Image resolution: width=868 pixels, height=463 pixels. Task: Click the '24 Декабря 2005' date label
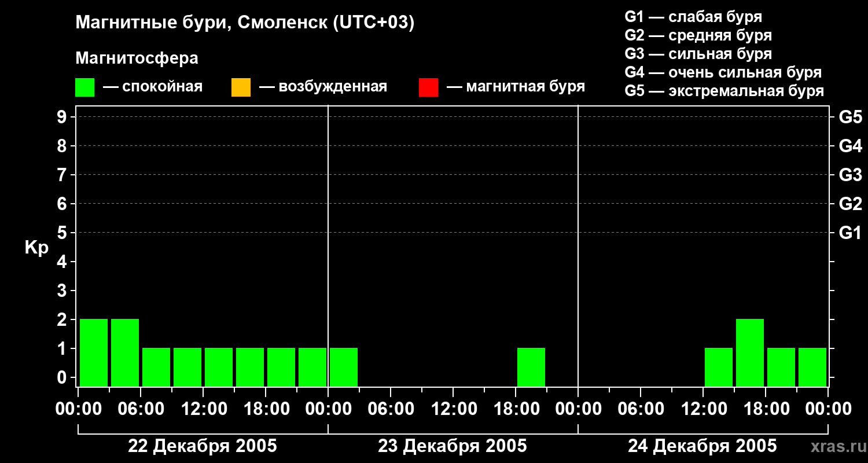click(x=703, y=446)
